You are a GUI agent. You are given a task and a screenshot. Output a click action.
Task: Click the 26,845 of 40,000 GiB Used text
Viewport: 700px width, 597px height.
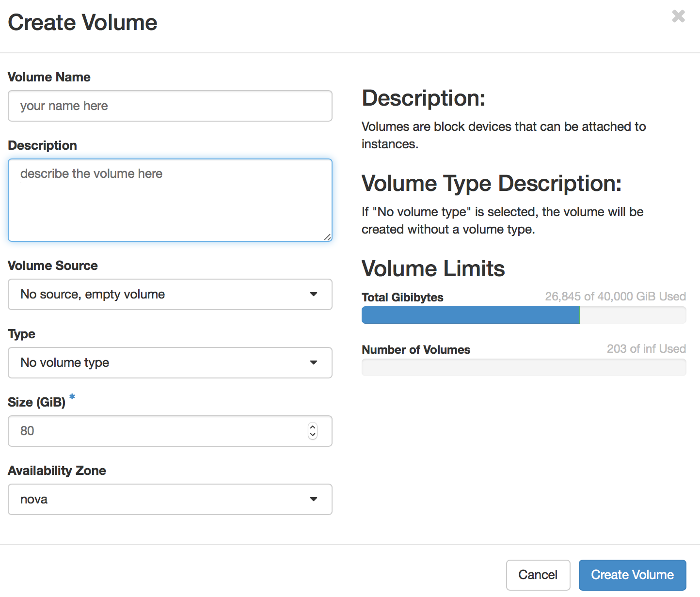click(x=615, y=297)
